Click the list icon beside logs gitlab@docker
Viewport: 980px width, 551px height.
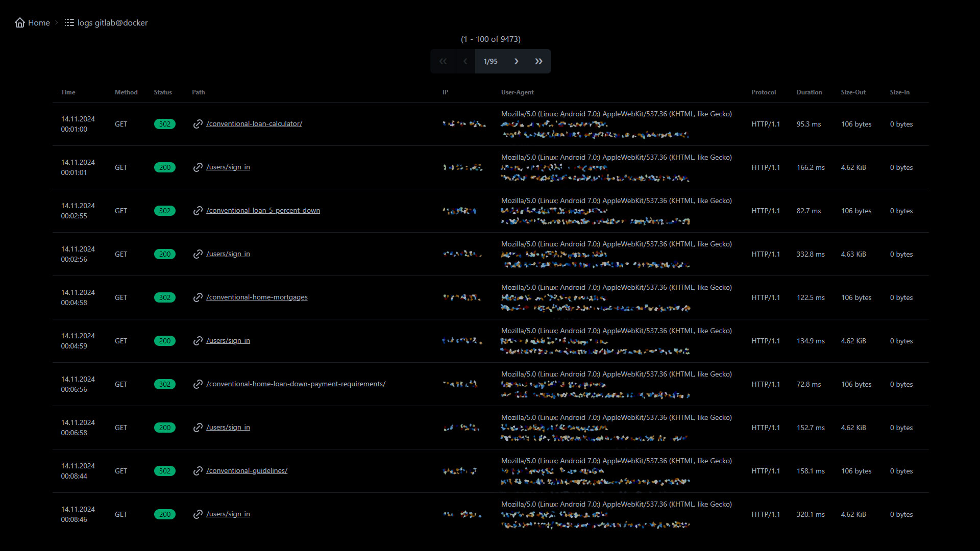tap(69, 22)
